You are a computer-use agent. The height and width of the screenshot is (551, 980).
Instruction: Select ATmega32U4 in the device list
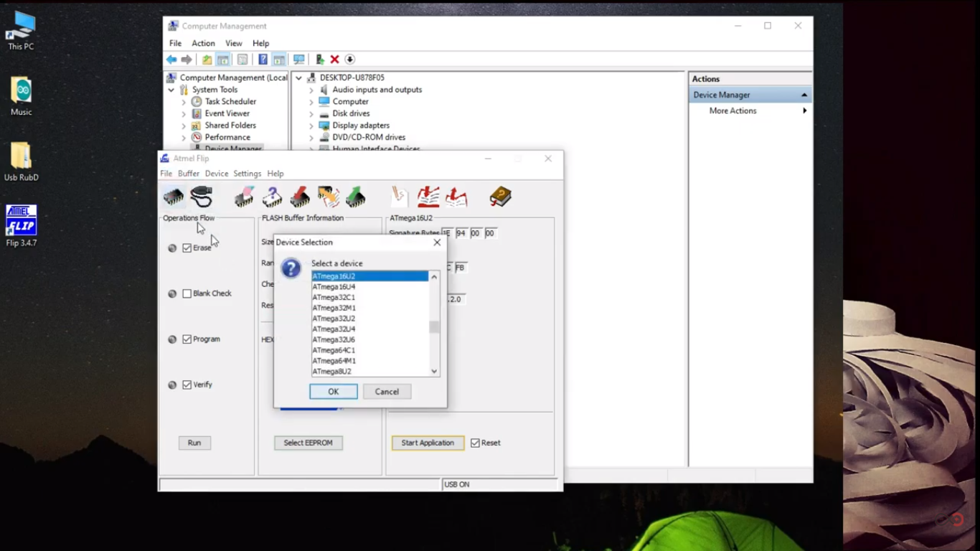click(370, 329)
